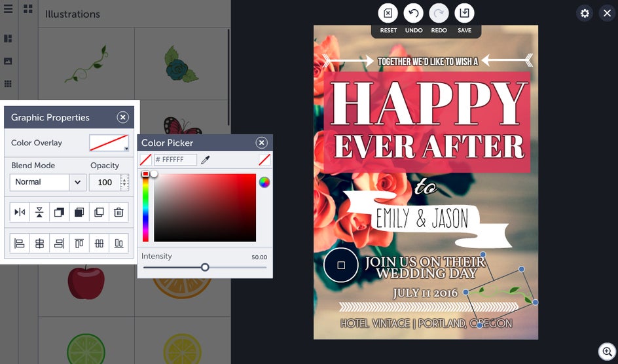
Task: Select TOGETHER WE'D LIKE TO WISH A text
Action: tap(428, 62)
